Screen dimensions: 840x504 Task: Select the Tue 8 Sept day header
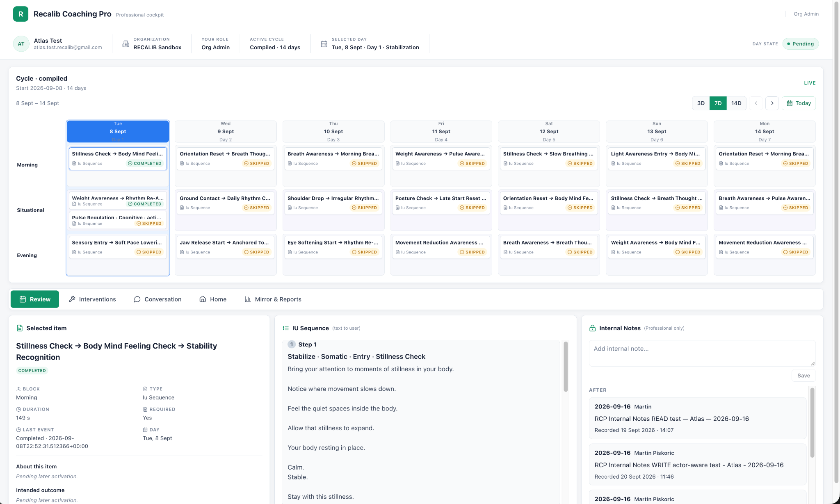[x=118, y=132]
